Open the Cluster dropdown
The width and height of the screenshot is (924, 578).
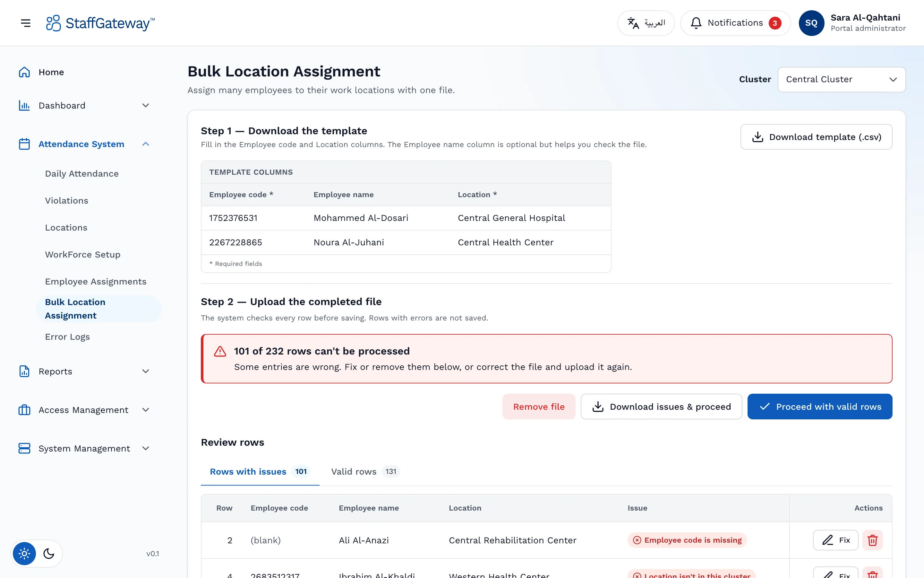point(842,80)
